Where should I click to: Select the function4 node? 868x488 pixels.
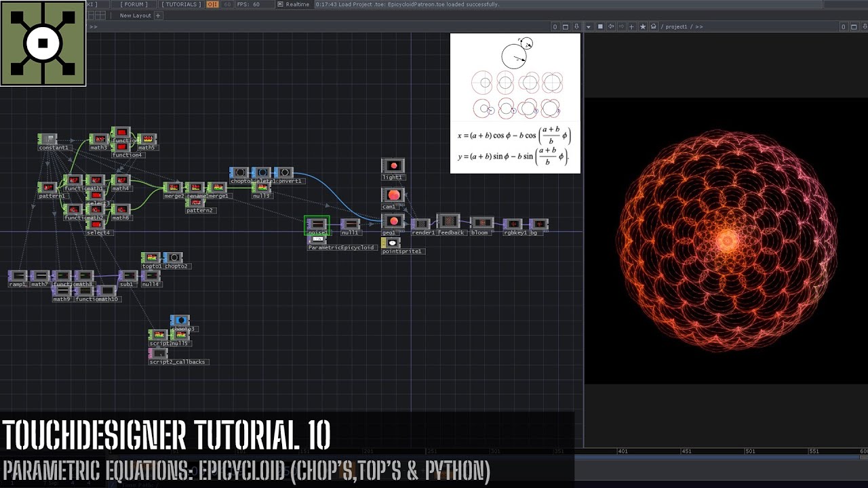121,147
